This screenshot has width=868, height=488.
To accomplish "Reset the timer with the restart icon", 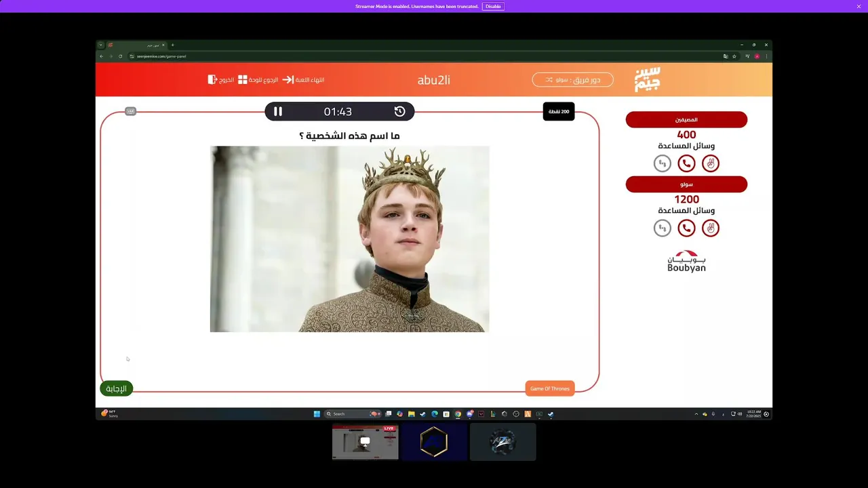I will point(399,112).
